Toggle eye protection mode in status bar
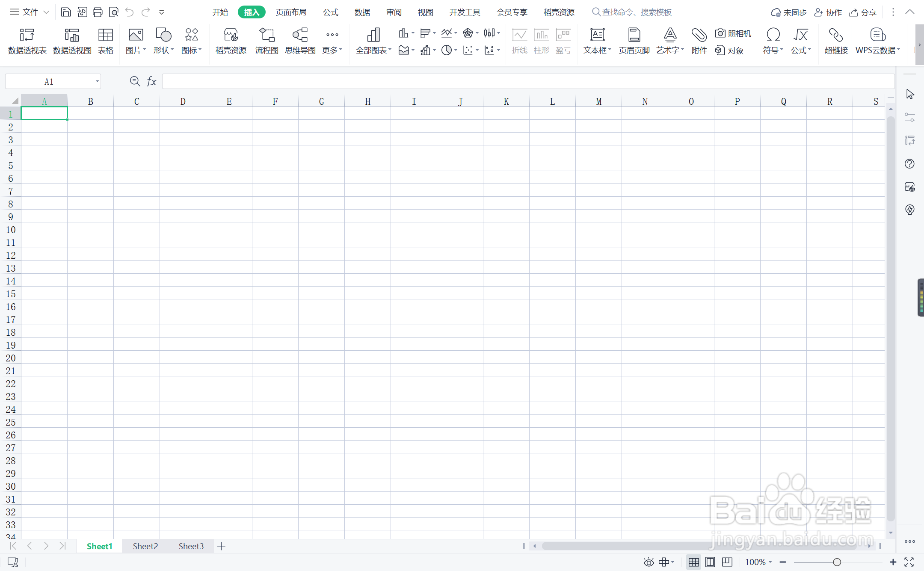The height and width of the screenshot is (571, 924). 649,562
